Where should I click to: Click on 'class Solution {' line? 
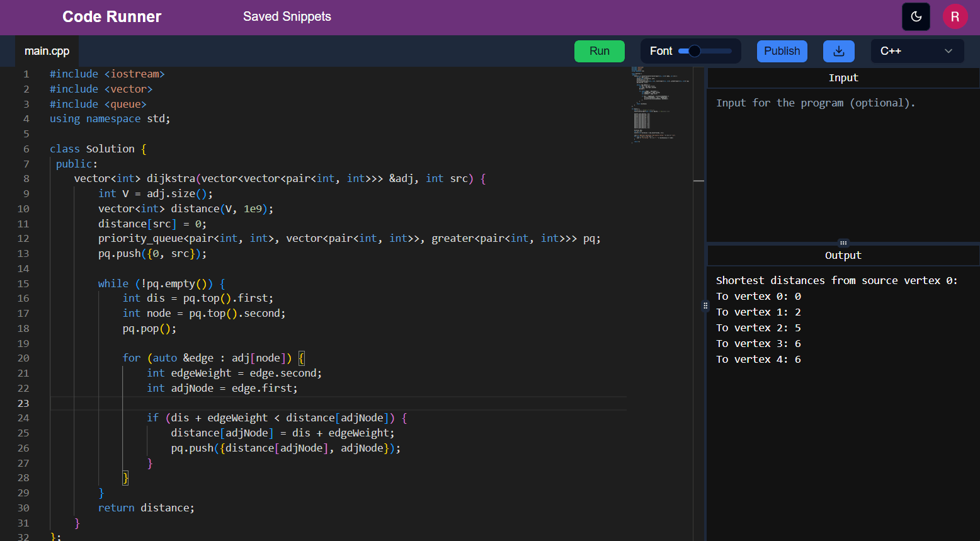pos(98,149)
